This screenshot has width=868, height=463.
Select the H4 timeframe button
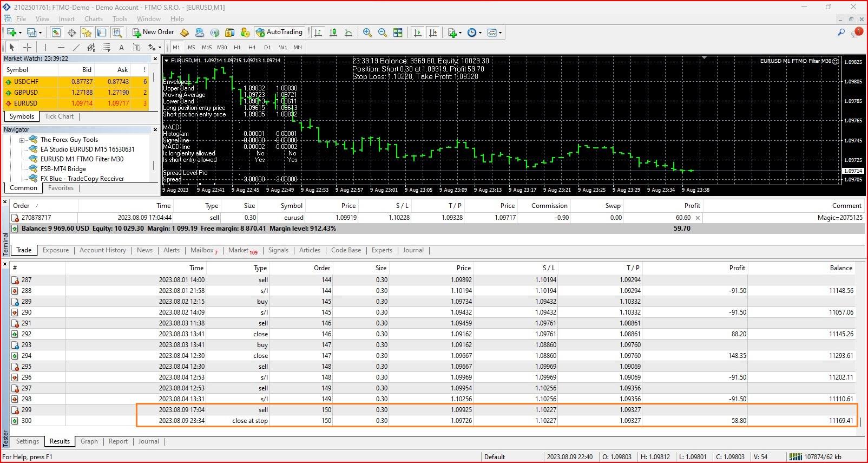[x=252, y=47]
